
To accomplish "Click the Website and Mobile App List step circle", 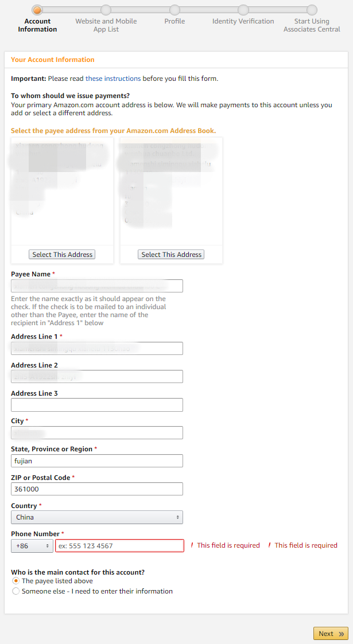I will point(106,10).
